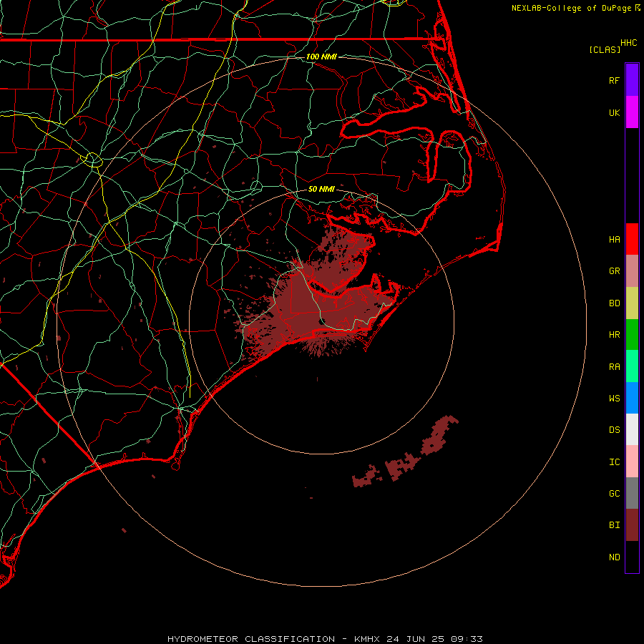The width and height of the screenshot is (644, 644).
Task: Click the [CLAS] units label
Action: point(605,49)
